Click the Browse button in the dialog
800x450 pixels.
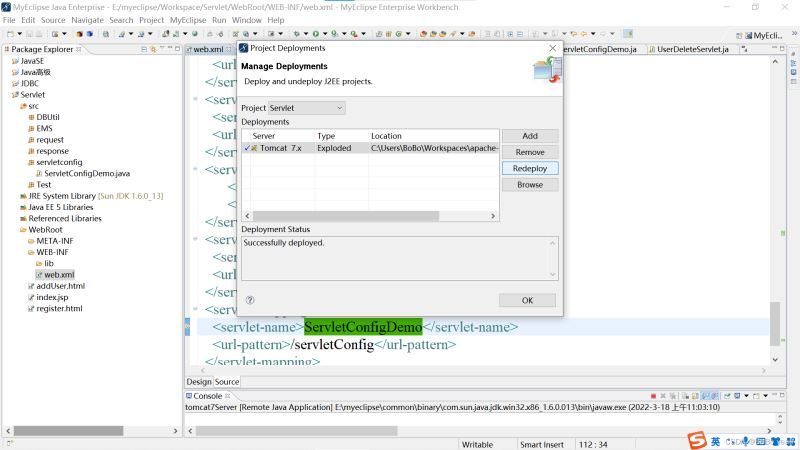530,185
